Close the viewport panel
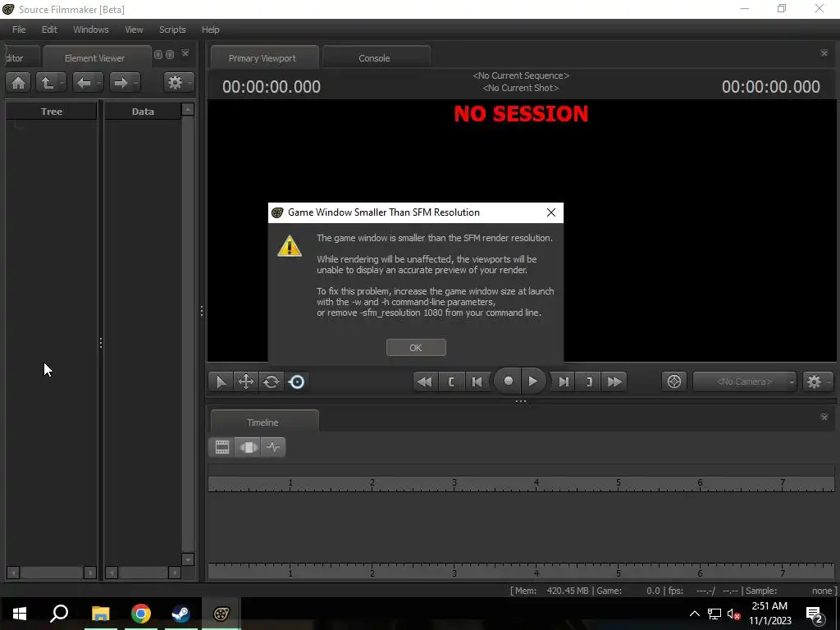Viewport: 840px width, 630px height. [x=824, y=53]
